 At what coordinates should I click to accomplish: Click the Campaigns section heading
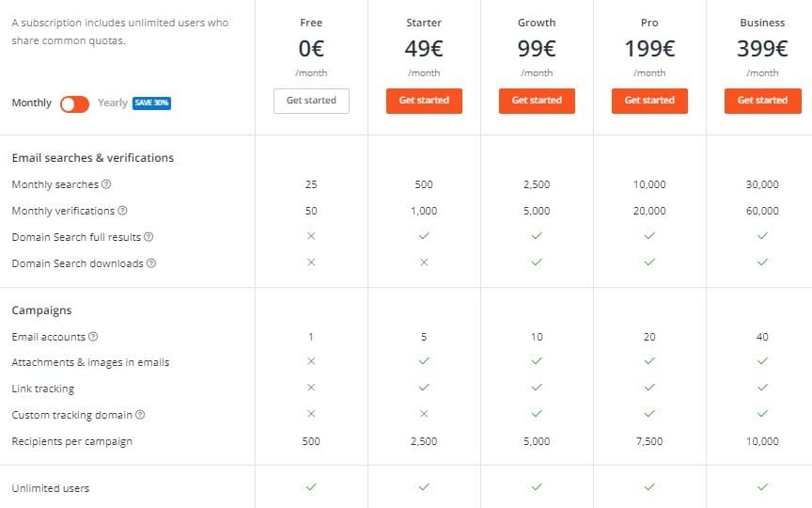[42, 310]
